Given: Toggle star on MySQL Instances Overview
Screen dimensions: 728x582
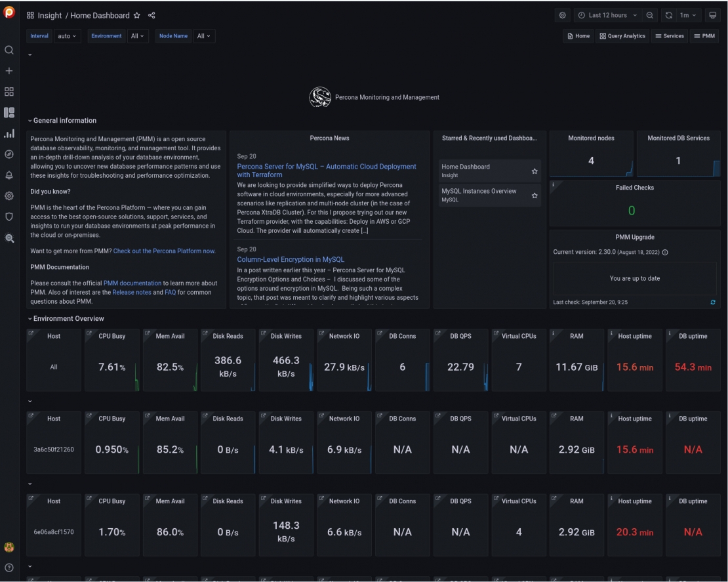Looking at the screenshot, I should coord(535,196).
